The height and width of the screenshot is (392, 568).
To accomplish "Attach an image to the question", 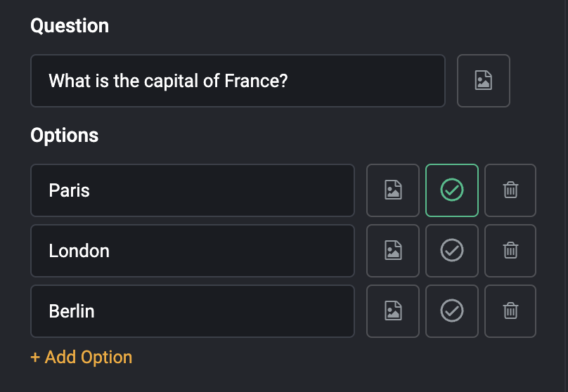I will coord(483,81).
